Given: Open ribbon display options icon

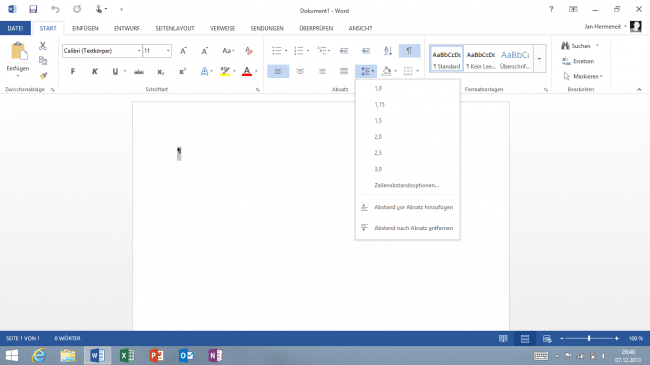Looking at the screenshot, I should [x=573, y=9].
